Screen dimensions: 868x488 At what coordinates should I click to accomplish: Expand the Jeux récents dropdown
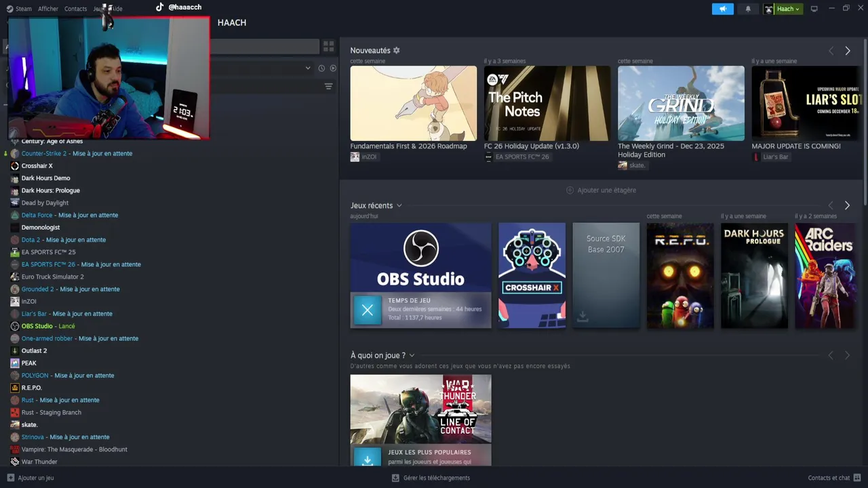tap(399, 205)
